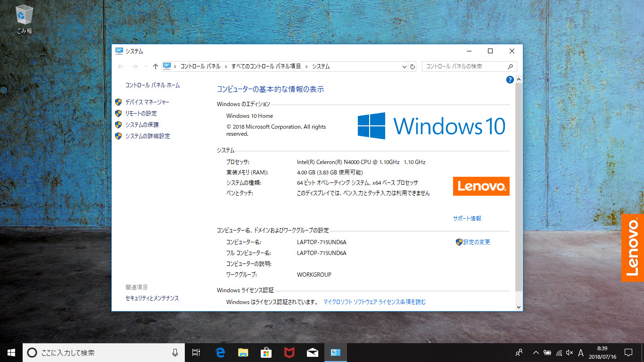The height and width of the screenshot is (362, 644).
Task: Open the Windows Start button
Action: [x=11, y=353]
